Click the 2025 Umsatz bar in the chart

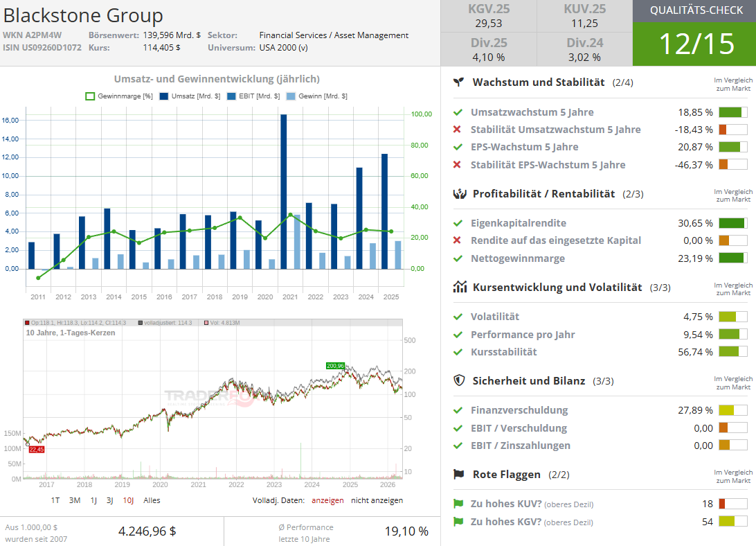coord(384,211)
